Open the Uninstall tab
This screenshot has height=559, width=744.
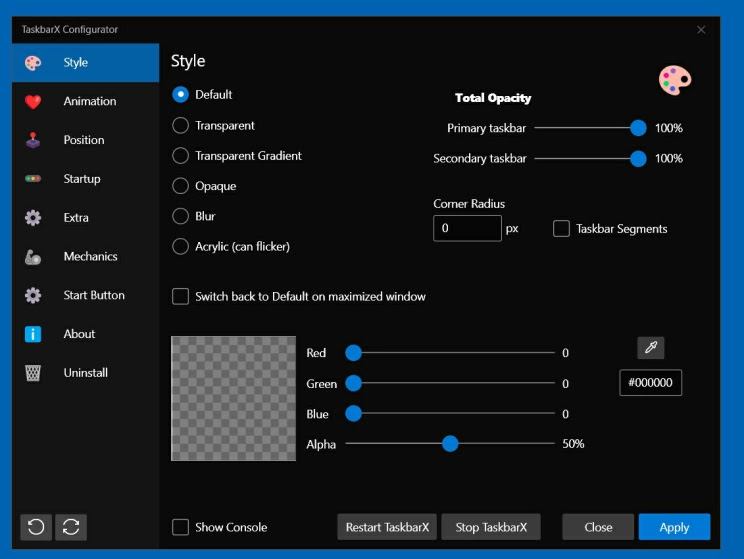click(86, 373)
